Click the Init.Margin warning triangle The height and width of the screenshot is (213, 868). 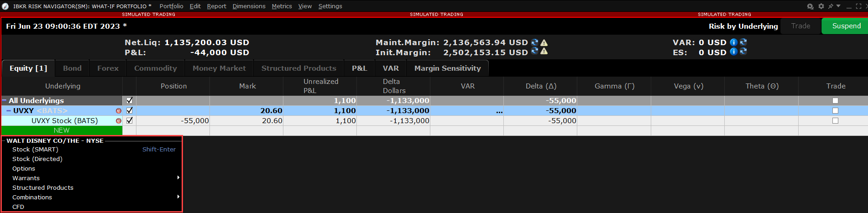[544, 52]
